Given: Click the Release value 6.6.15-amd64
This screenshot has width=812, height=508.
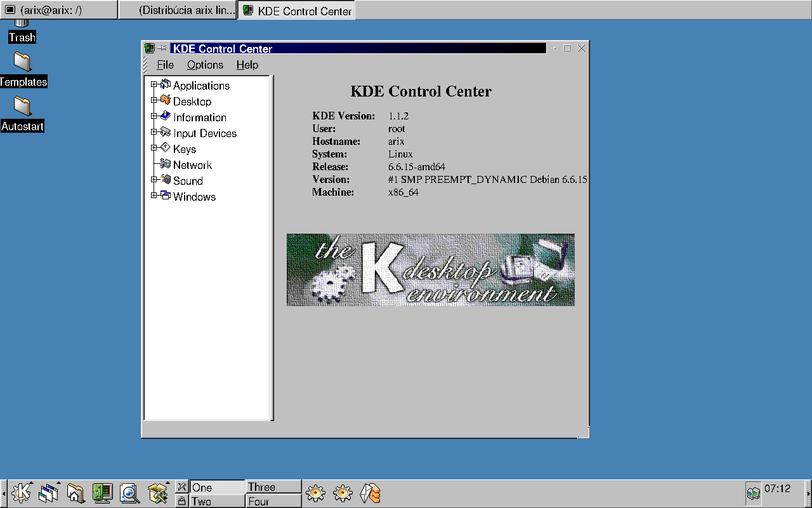Looking at the screenshot, I should click(x=417, y=167).
